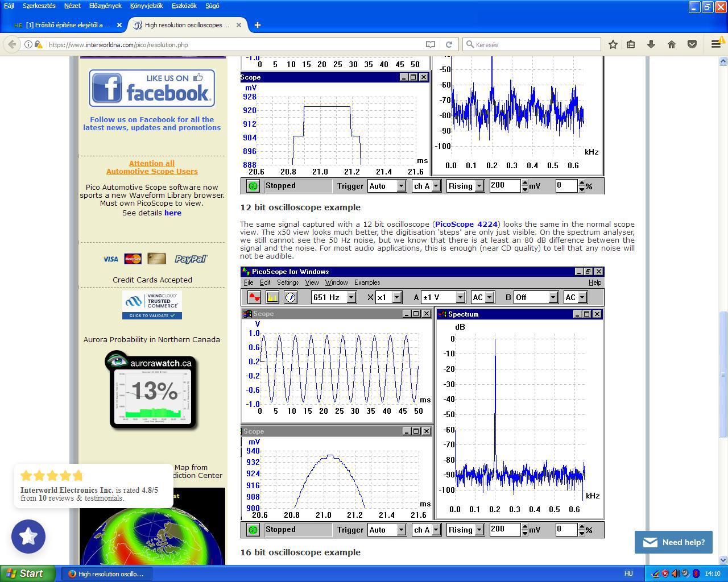Bookmark this page with the star icon
Screen dimensions: 728x582
613,44
